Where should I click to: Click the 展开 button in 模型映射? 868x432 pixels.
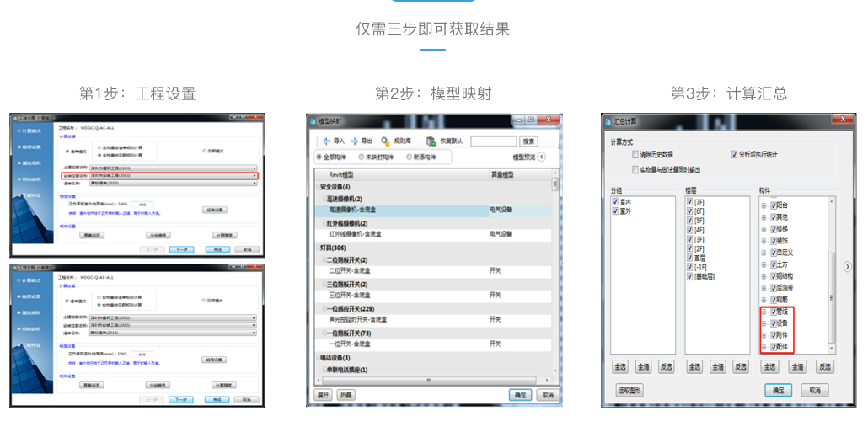(x=324, y=395)
